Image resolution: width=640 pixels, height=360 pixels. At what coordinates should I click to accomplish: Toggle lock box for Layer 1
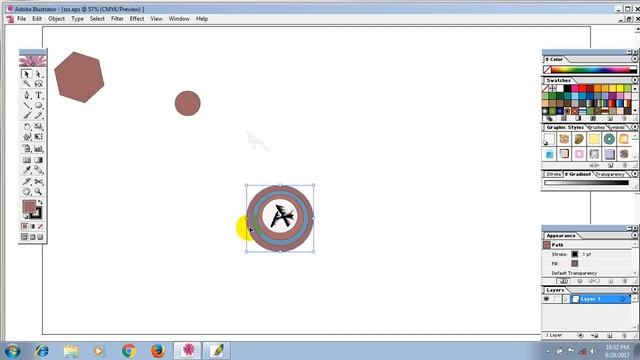click(556, 299)
